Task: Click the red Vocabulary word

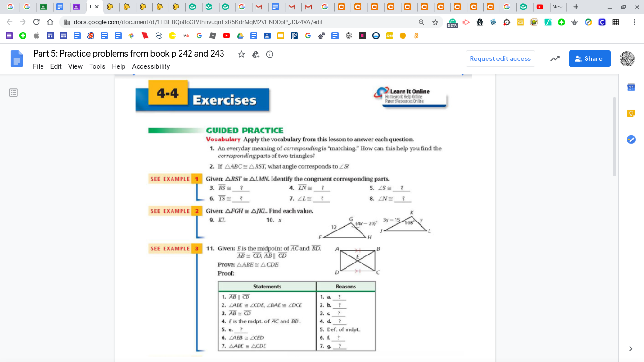Action: (223, 140)
